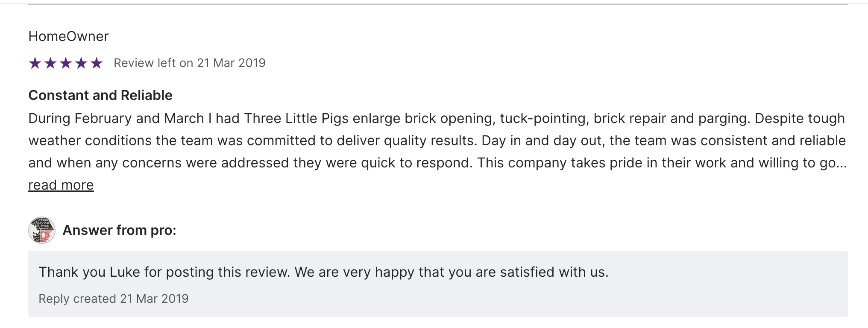The height and width of the screenshot is (328, 868).
Task: Click the Constant and Reliable review title
Action: click(x=100, y=95)
